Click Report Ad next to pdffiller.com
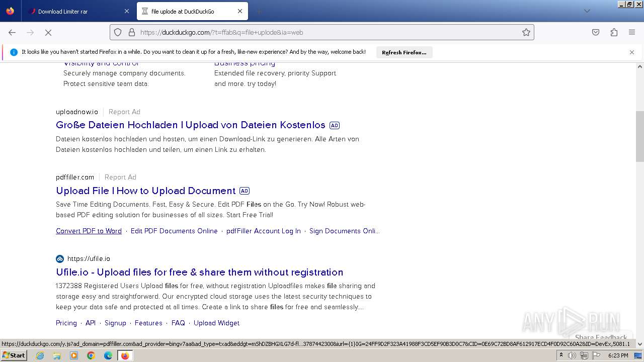The height and width of the screenshot is (362, 644). point(120,177)
